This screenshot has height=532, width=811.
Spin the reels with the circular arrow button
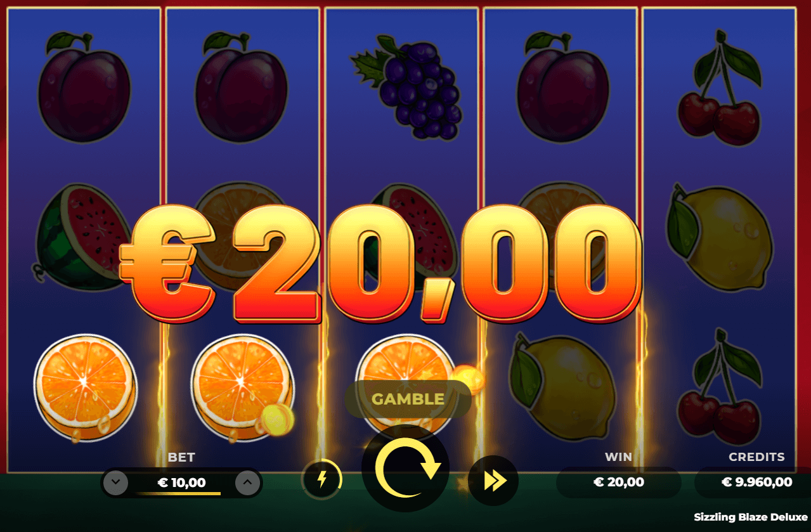(405, 468)
